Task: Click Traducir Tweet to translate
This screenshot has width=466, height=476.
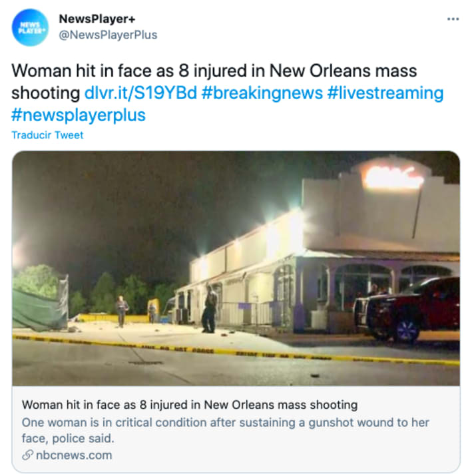Action: [x=47, y=135]
